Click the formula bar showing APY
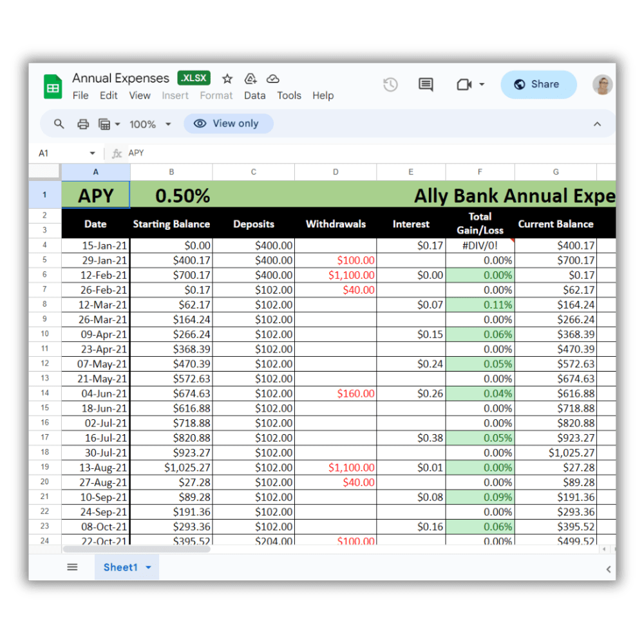The image size is (644, 644). pos(370,153)
